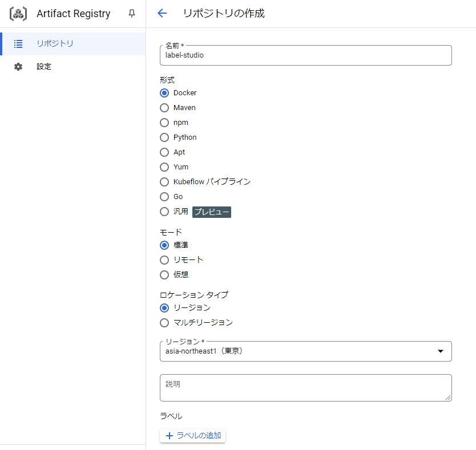
Task: Select the Yum format radio button
Action: tap(164, 167)
